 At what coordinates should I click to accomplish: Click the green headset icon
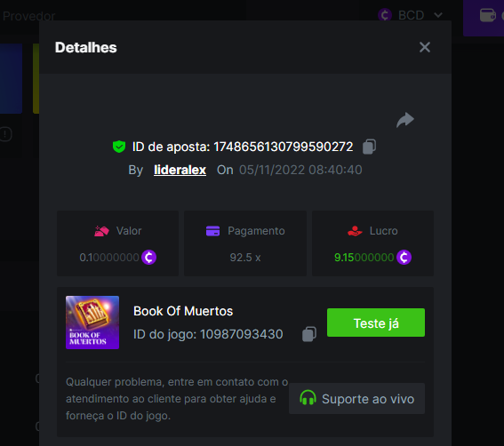pyautogui.click(x=308, y=397)
